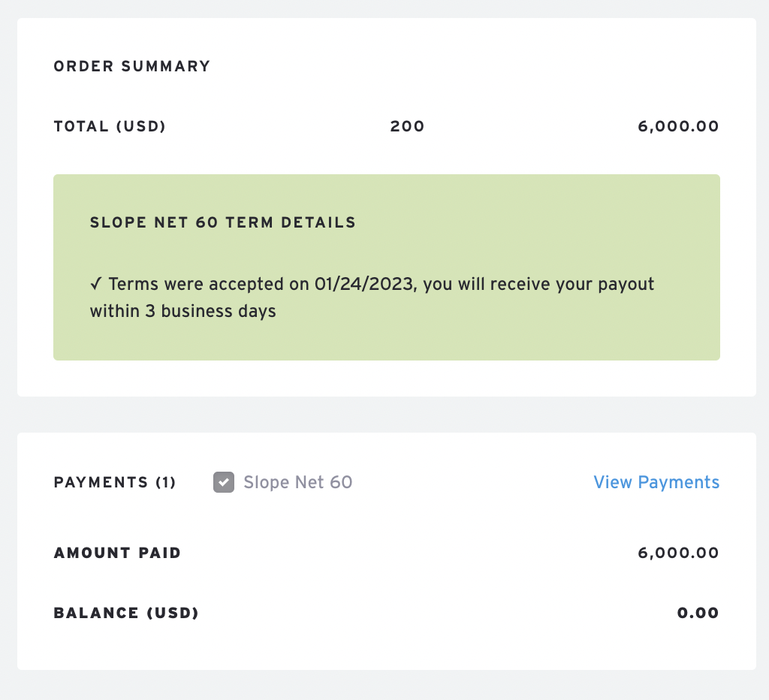Screen dimensions: 769x700
Task: Switch to the Payments section
Action: [x=114, y=482]
